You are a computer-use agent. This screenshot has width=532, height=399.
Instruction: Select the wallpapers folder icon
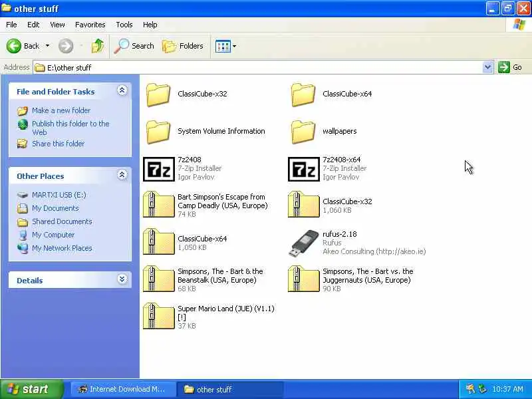303,132
